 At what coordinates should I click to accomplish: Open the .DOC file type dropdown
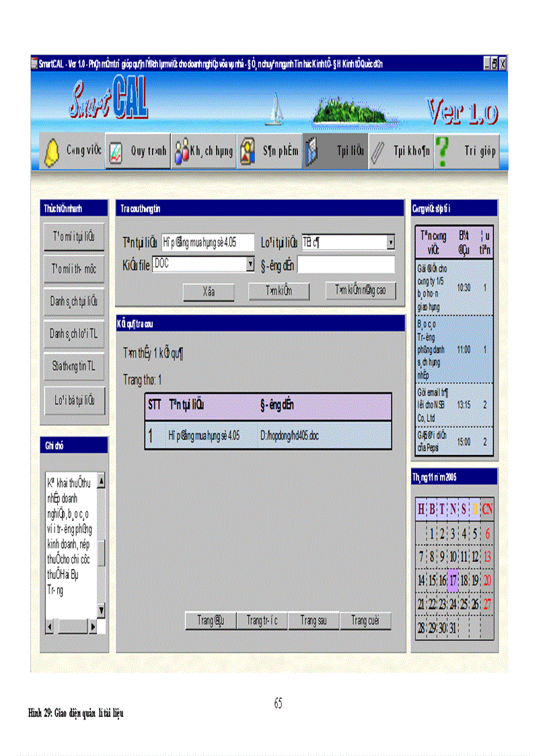coord(250,265)
